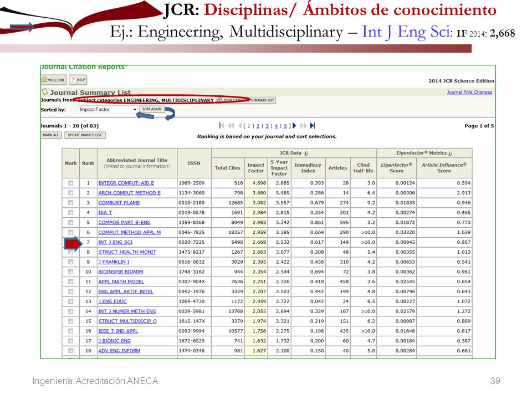Open Journal Title Changes link

[469, 92]
